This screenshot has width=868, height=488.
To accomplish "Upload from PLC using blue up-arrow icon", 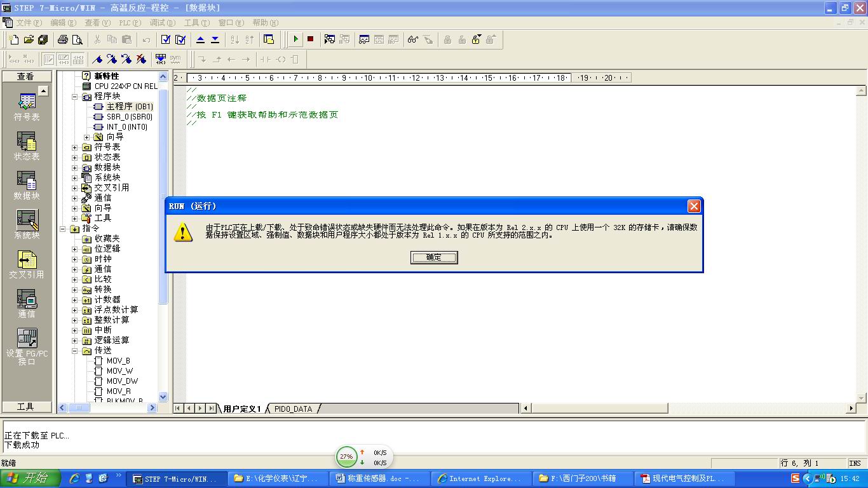I will pyautogui.click(x=200, y=39).
